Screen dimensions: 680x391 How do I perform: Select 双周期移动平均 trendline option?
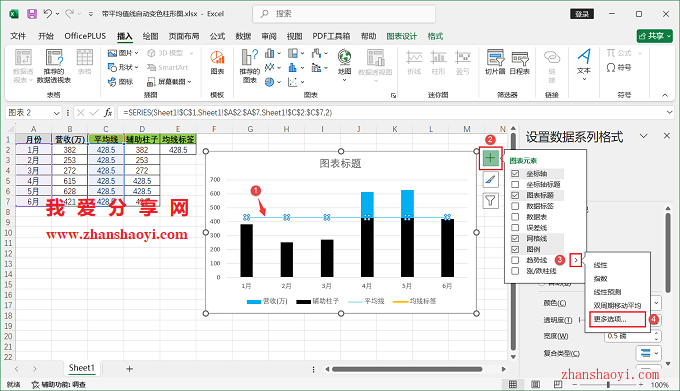[617, 305]
